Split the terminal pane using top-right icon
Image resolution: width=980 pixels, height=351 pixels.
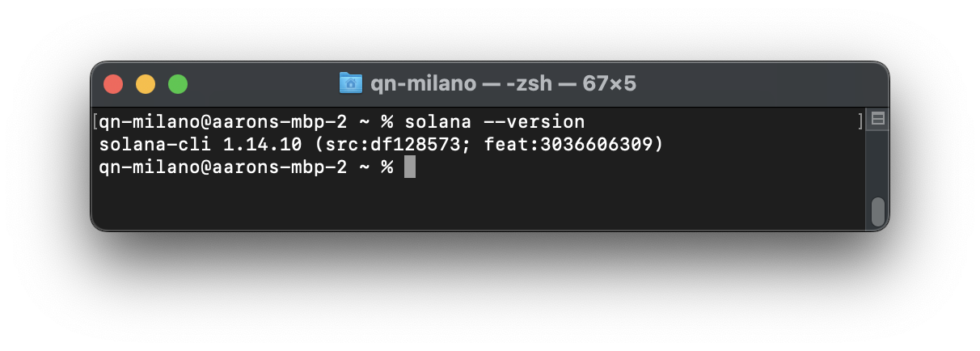click(x=877, y=120)
